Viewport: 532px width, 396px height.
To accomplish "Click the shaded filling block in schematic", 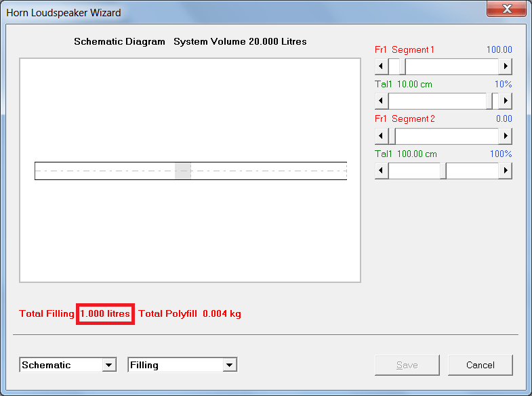I will 183,171.
